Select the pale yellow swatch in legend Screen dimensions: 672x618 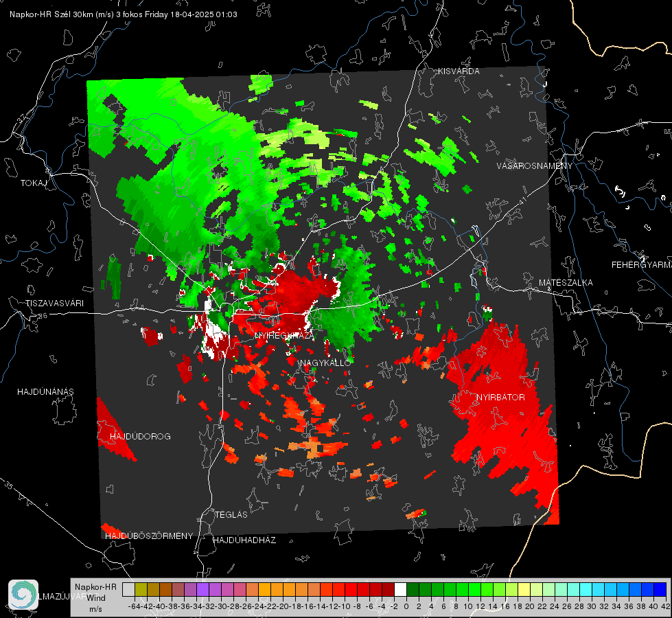click(x=524, y=589)
